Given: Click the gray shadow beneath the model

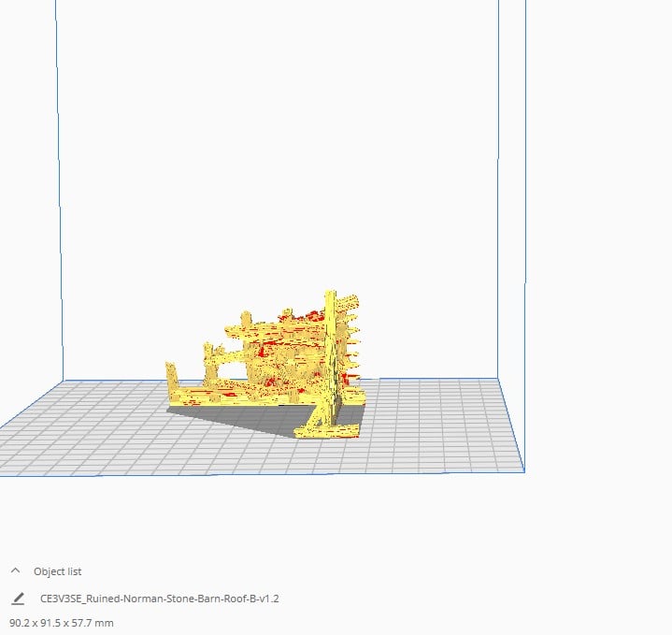Looking at the screenshot, I should click(240, 417).
